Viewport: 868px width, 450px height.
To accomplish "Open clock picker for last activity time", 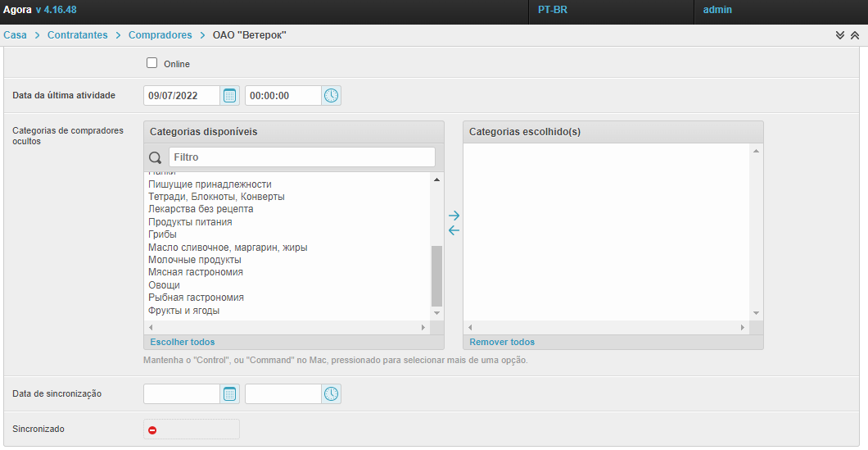I will 331,96.
